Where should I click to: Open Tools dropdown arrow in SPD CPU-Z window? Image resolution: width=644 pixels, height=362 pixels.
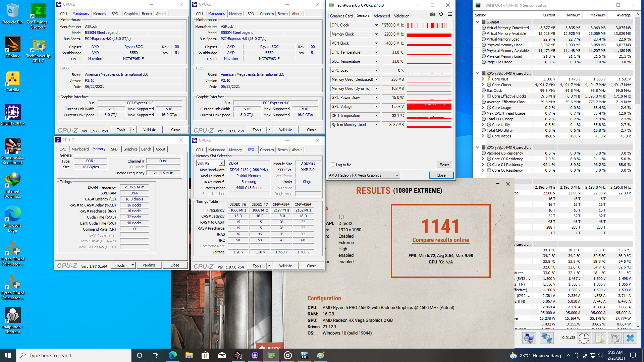(269, 266)
